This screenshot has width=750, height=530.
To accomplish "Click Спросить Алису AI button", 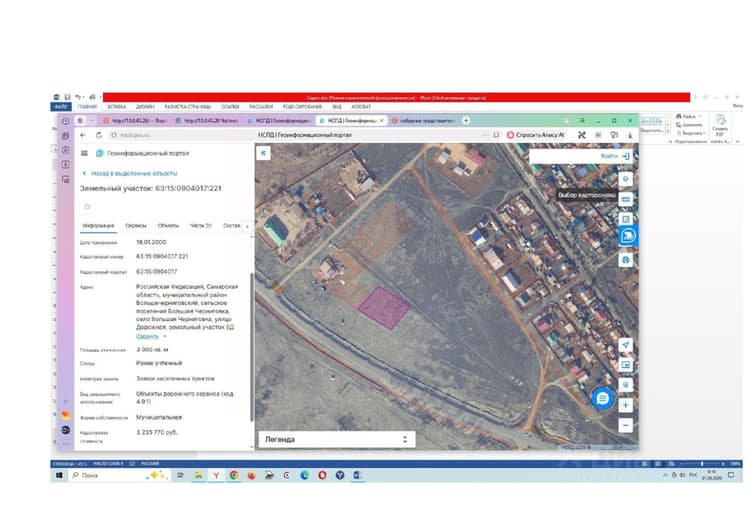I will [x=536, y=135].
